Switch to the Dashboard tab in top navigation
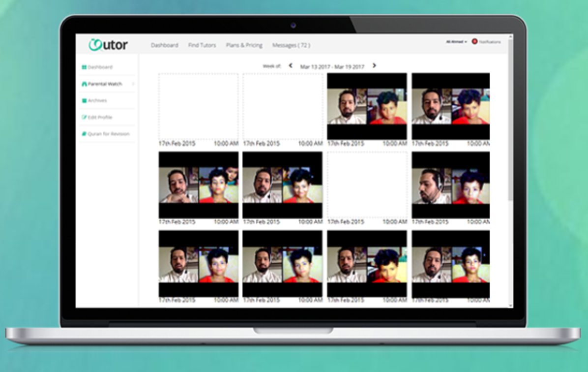The width and height of the screenshot is (588, 372). pos(165,45)
